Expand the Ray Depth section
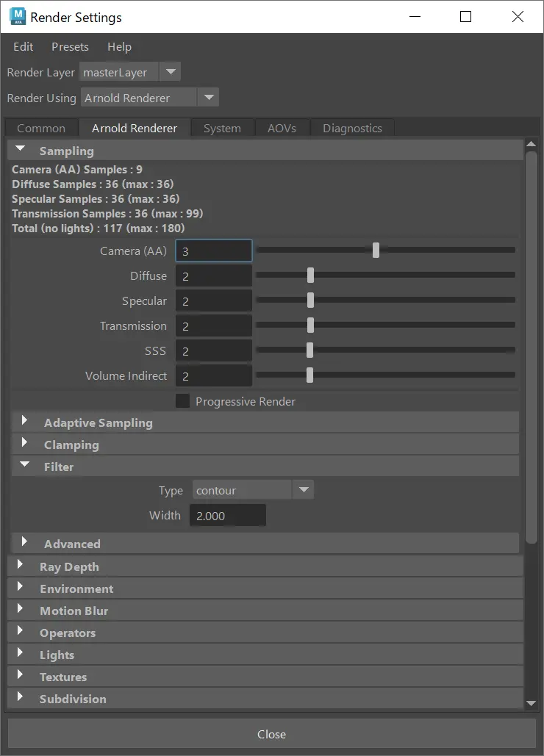This screenshot has width=544, height=756. click(x=265, y=566)
